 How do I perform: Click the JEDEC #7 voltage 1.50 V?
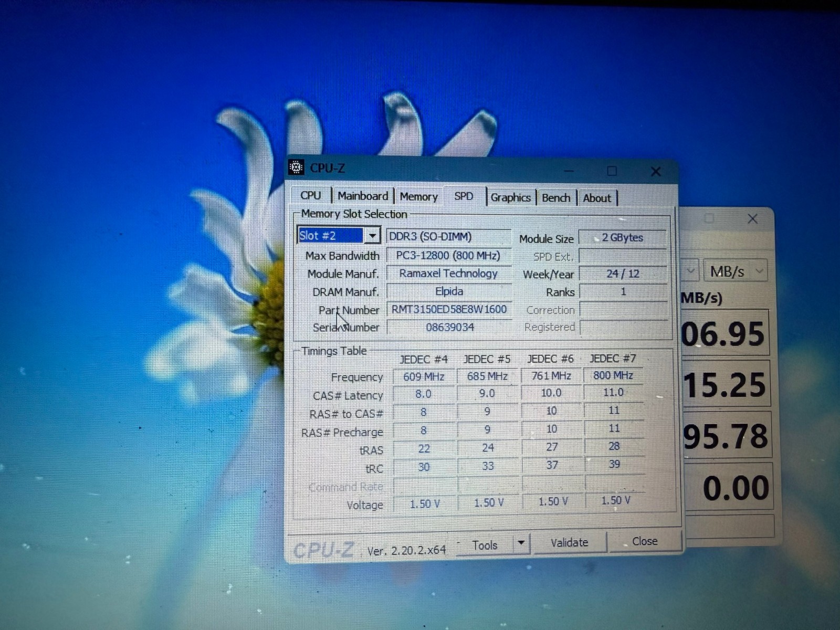click(x=615, y=500)
